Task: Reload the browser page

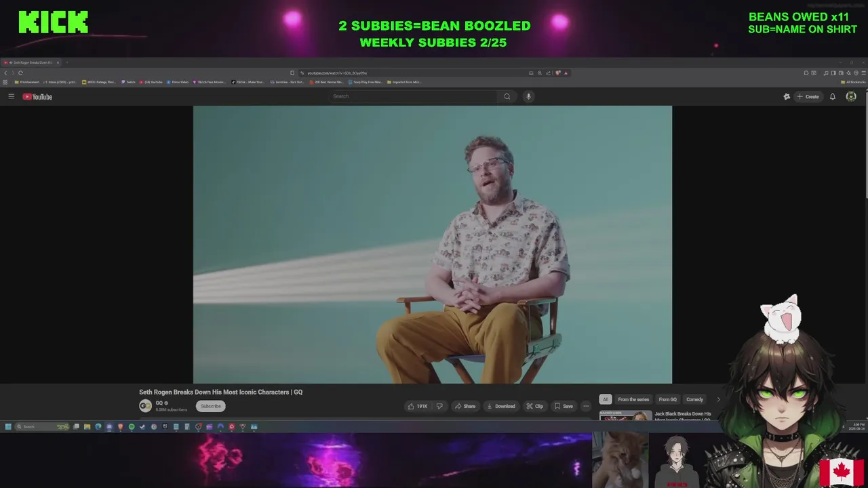Action: [x=20, y=73]
